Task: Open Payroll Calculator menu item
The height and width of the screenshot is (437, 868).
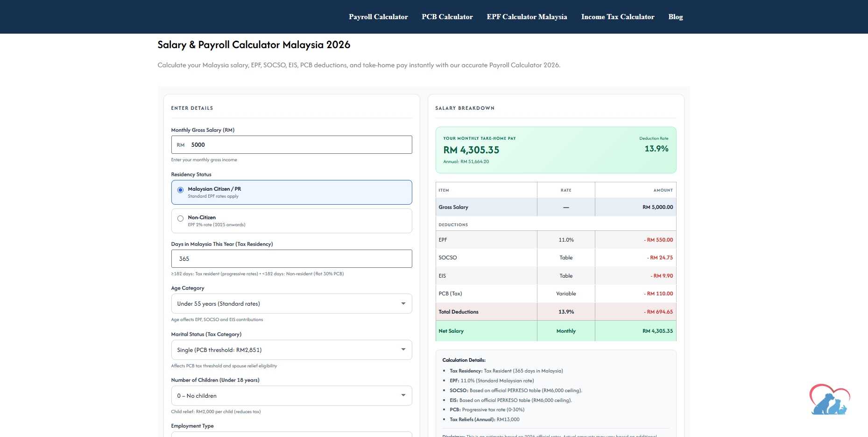Action: pos(378,17)
